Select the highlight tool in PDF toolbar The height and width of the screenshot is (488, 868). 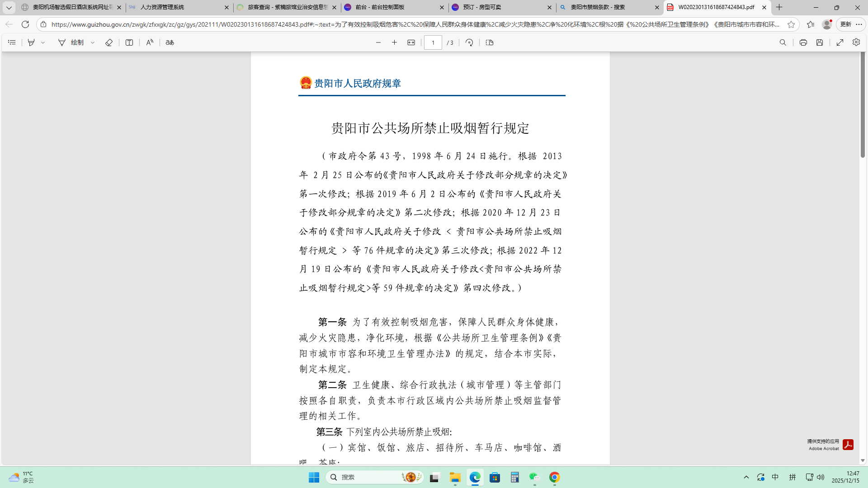(31, 42)
